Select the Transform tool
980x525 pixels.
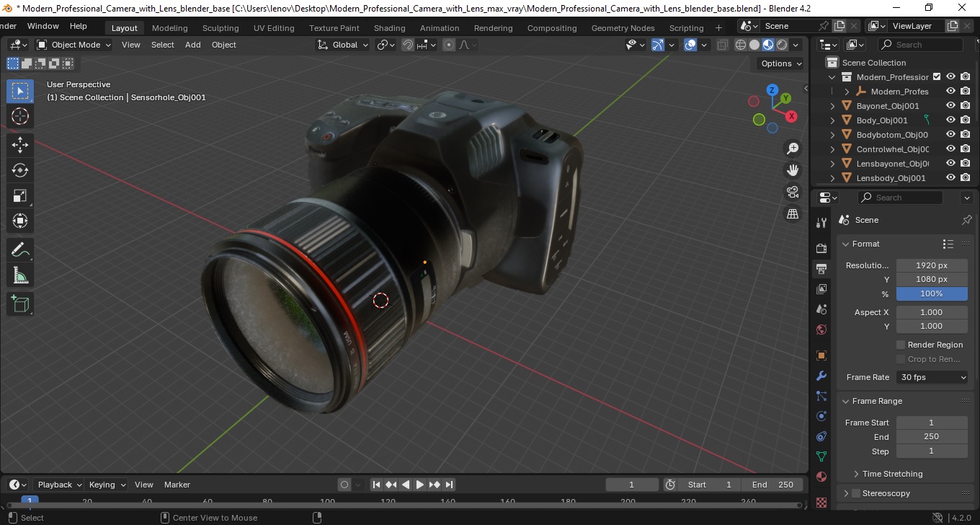click(x=20, y=221)
